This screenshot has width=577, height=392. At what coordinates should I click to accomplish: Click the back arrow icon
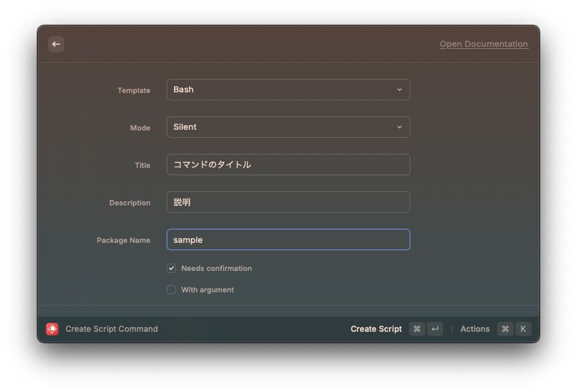[56, 44]
